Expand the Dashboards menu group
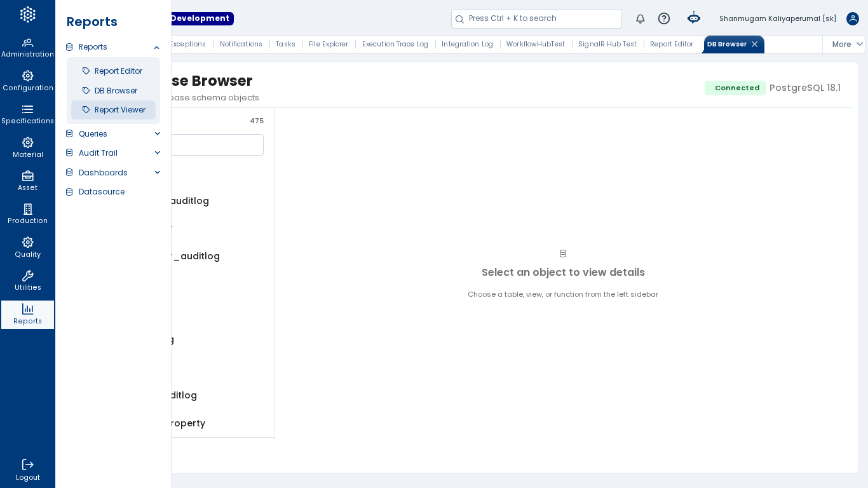The image size is (868, 488). pos(157,173)
